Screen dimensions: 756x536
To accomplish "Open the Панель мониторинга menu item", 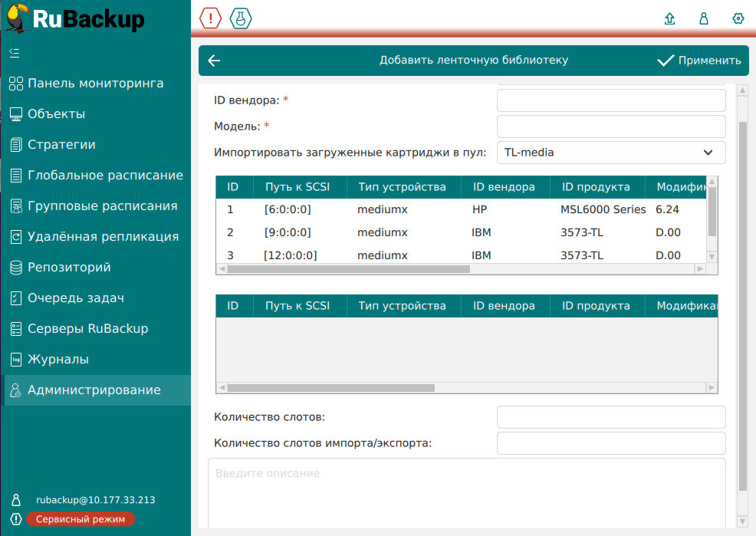I will click(95, 84).
